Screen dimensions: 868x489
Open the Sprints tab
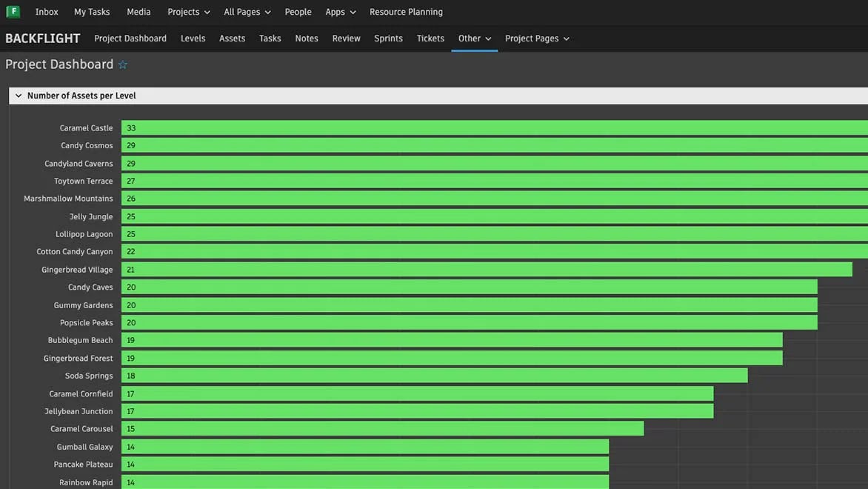pyautogui.click(x=388, y=38)
